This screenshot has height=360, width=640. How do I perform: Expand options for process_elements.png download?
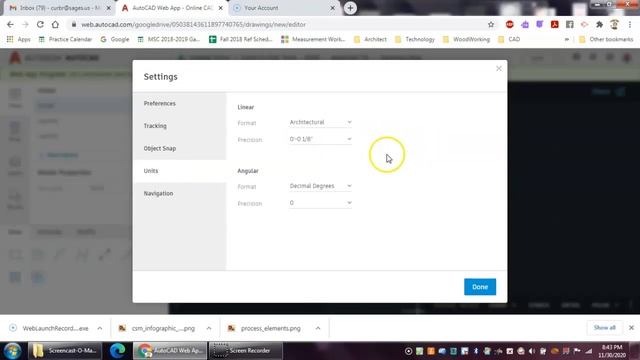tap(318, 328)
